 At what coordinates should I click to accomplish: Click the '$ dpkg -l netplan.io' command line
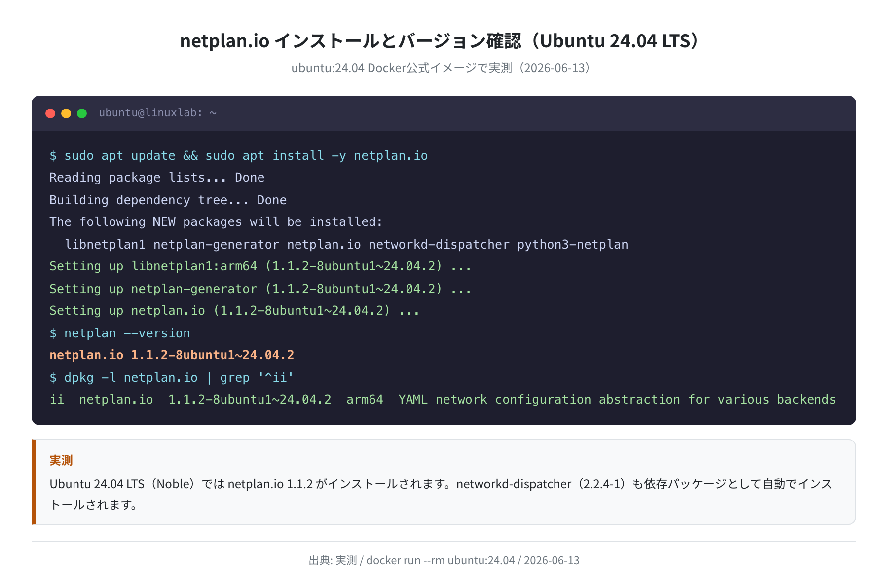click(x=172, y=378)
